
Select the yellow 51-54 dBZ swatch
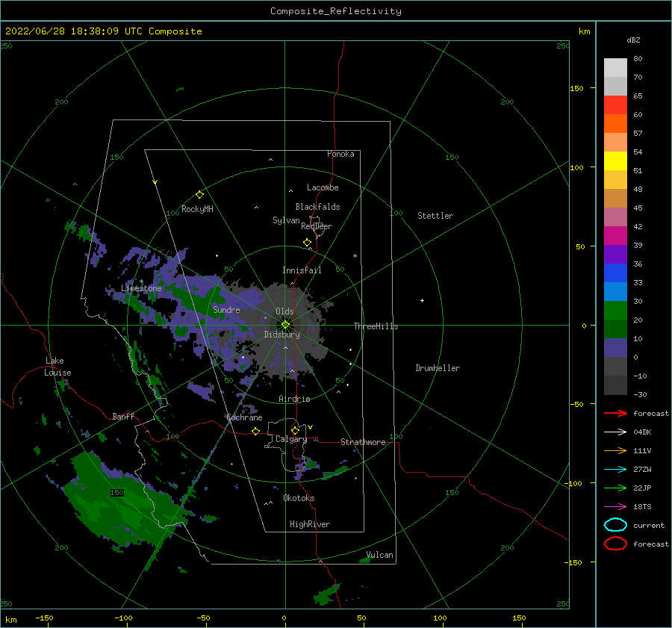tap(615, 161)
